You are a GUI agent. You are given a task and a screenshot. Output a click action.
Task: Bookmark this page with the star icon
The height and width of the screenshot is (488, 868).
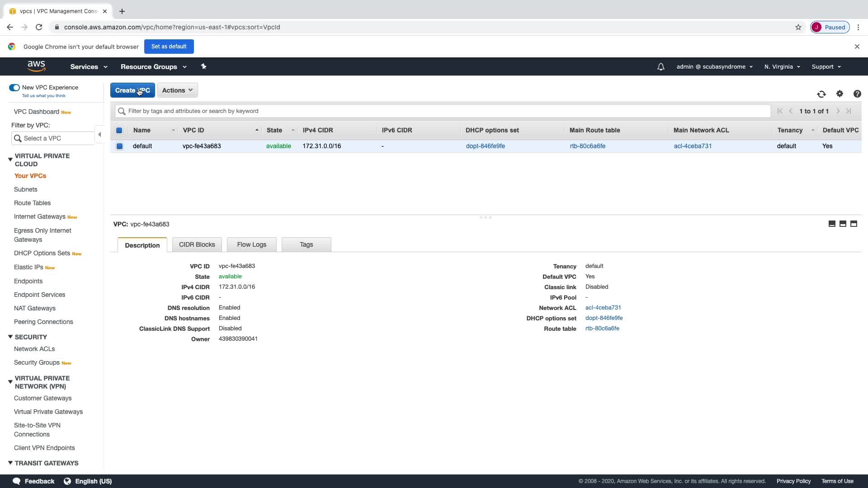click(x=798, y=27)
